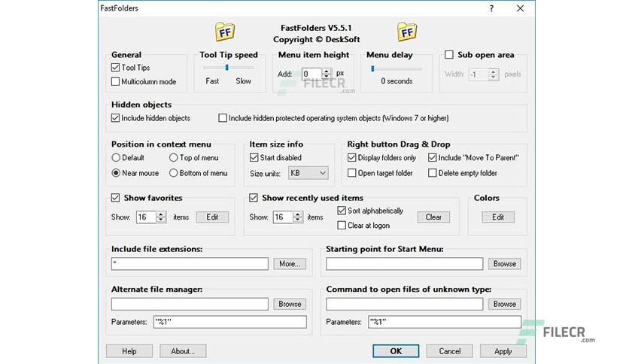
Task: Decrease Show favorites items count
Action: coord(161,220)
